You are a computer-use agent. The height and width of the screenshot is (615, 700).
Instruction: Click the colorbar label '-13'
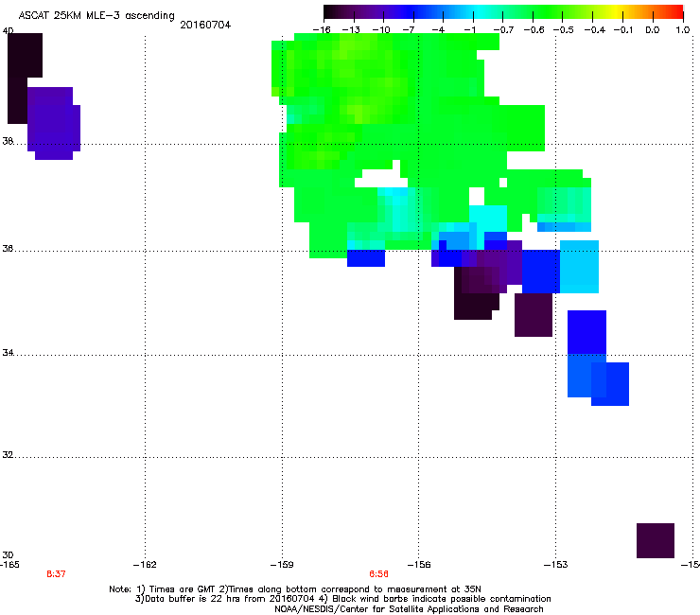click(x=351, y=30)
